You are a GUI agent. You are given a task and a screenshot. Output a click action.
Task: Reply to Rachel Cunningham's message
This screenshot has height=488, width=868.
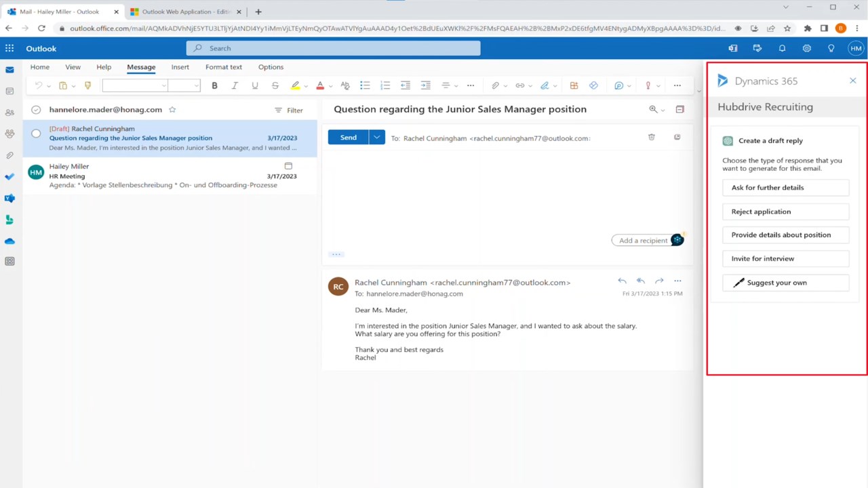(622, 281)
